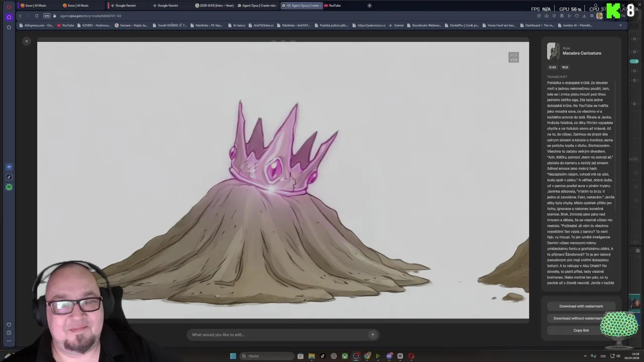Open the Opera browser taskbar icon
Image resolution: width=644 pixels, height=362 pixels.
click(411, 356)
